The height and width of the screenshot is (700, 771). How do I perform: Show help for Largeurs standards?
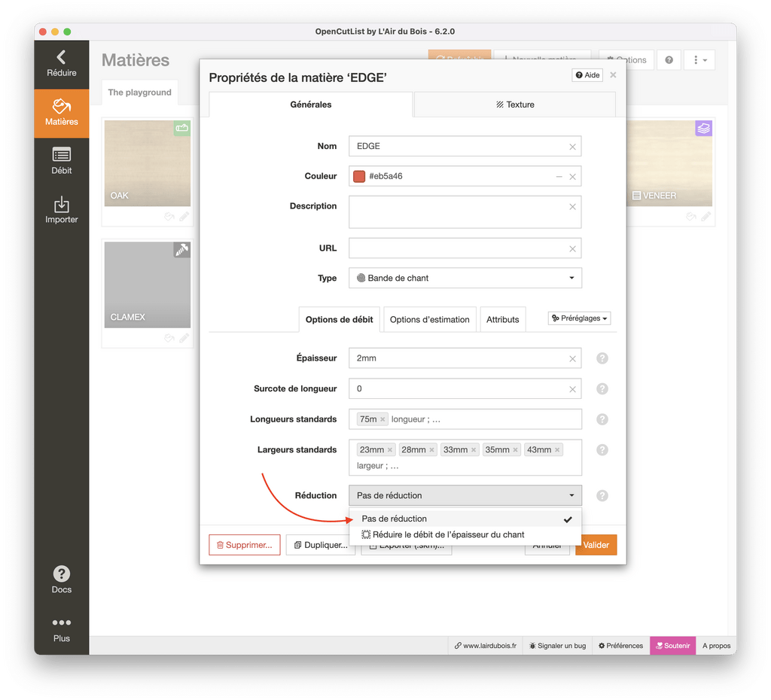click(602, 450)
